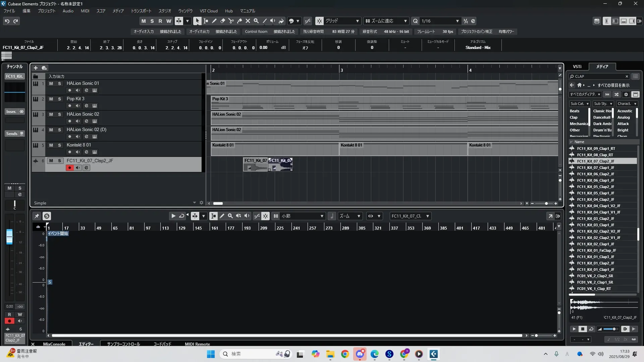644x362 pixels.
Task: Toggle record enable on FC11_Kit_07_Clap2_JF track
Action: [x=69, y=168]
